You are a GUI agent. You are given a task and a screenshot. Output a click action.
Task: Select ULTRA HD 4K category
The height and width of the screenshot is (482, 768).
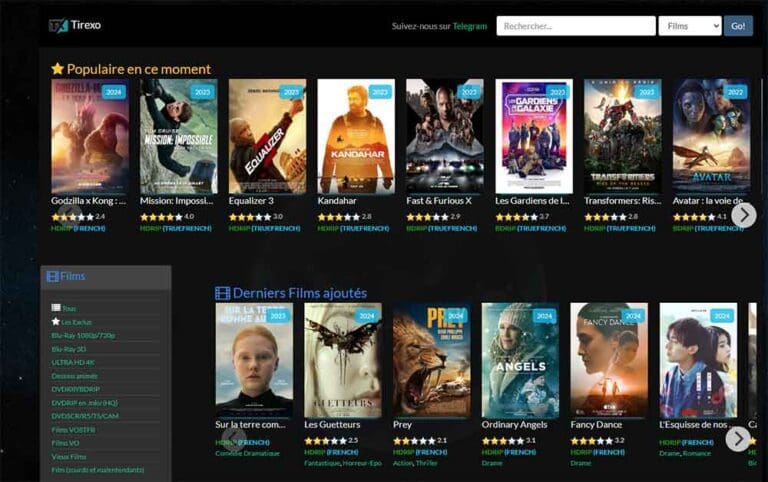tap(73, 362)
